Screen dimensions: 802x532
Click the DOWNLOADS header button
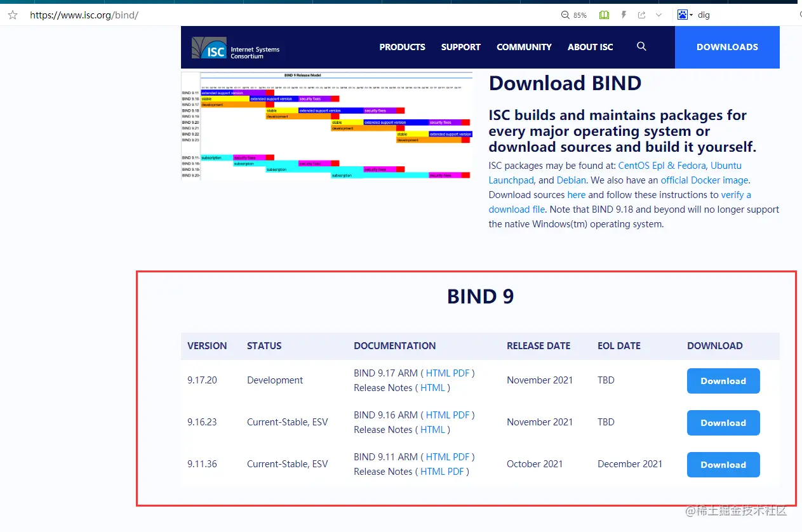[727, 47]
